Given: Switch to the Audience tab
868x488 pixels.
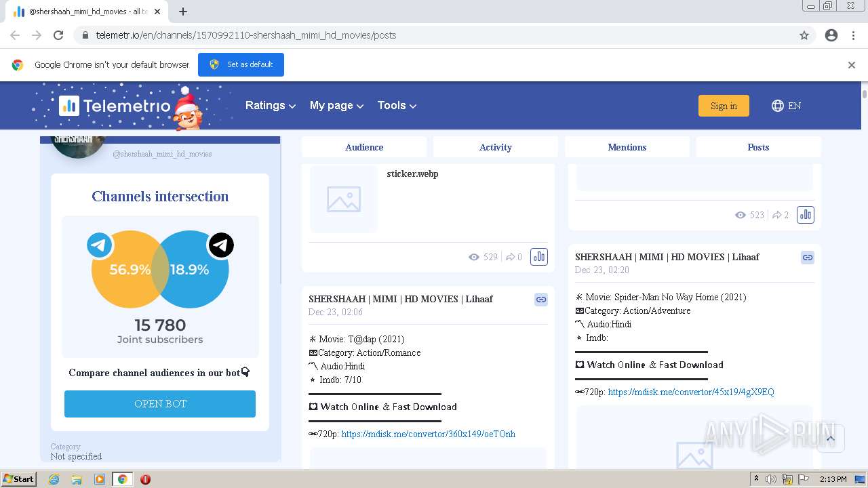Looking at the screenshot, I should pos(364,147).
